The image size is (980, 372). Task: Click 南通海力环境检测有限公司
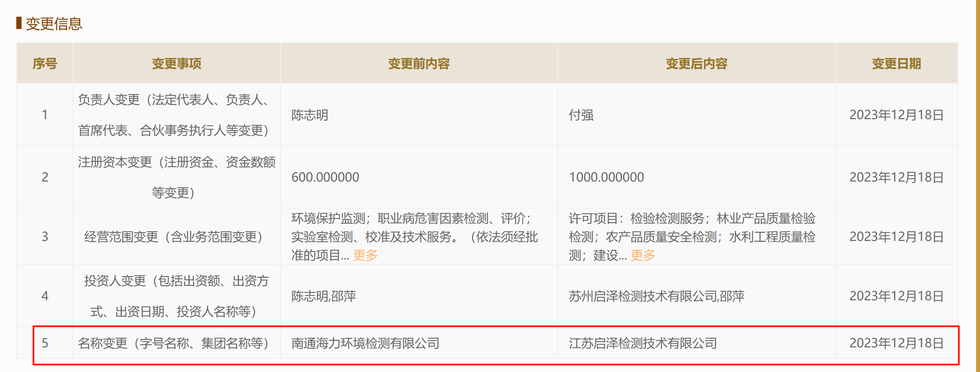pos(365,343)
